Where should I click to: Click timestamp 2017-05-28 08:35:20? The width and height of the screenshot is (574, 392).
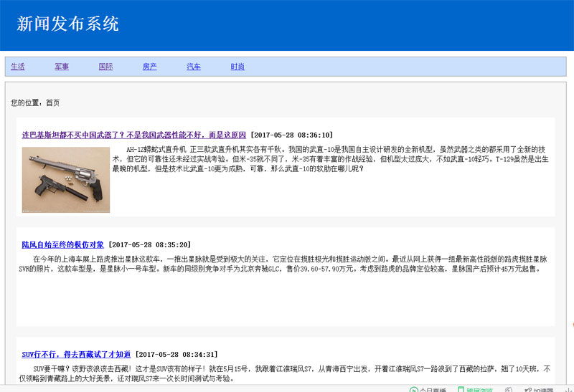(150, 244)
